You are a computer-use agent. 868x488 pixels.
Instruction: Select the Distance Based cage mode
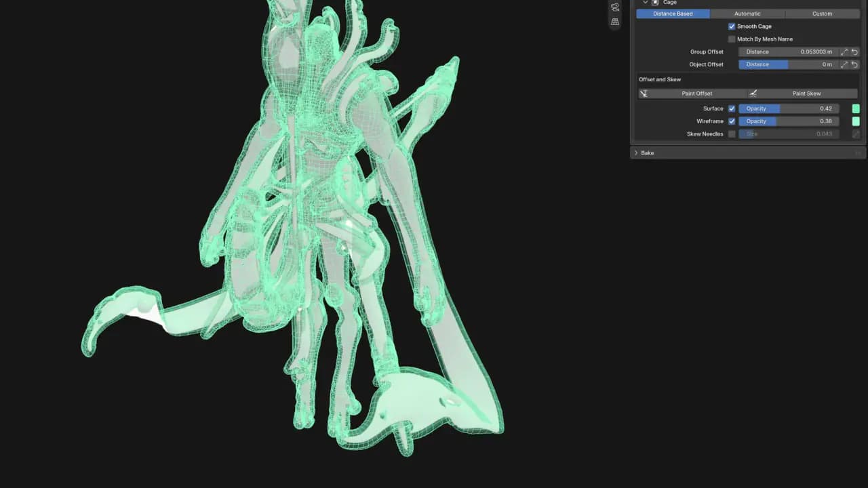673,14
